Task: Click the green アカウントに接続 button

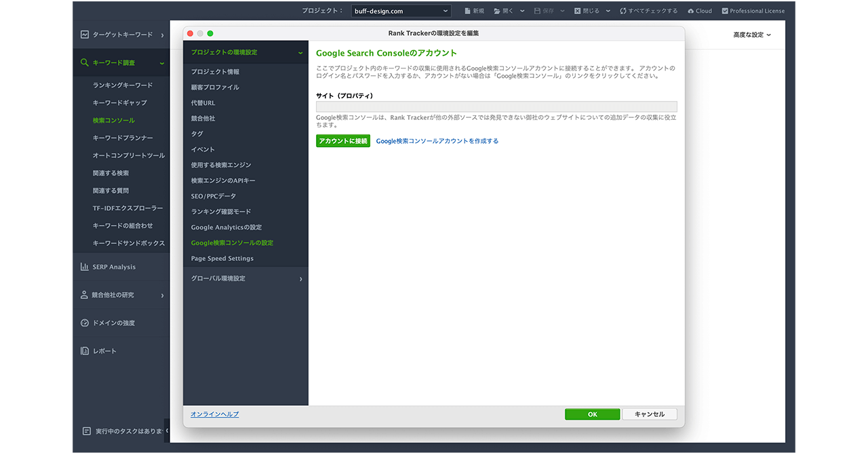Action: 343,141
